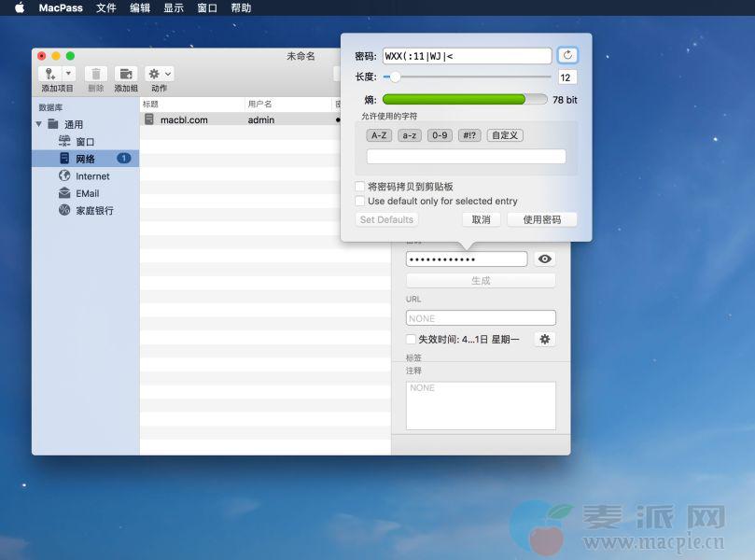Enable 将密码拷贝到剪贴板 checkbox
The height and width of the screenshot is (560, 755).
click(x=360, y=187)
